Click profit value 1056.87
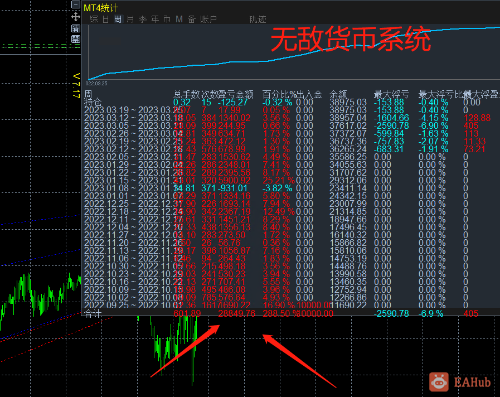Viewport: 500px width, 397px height. pyautogui.click(x=233, y=250)
